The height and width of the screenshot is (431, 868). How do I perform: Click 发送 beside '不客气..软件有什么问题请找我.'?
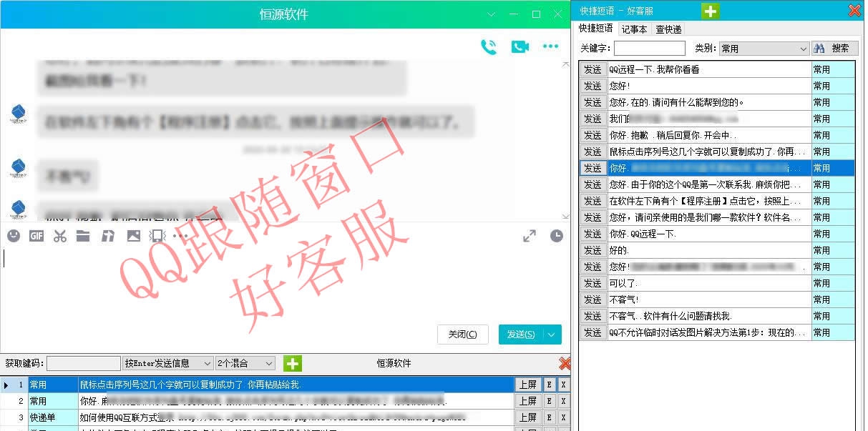593,316
